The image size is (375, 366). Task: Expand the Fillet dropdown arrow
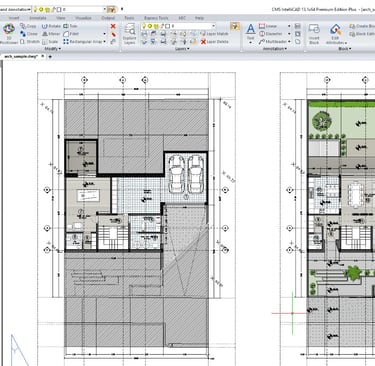[104, 34]
